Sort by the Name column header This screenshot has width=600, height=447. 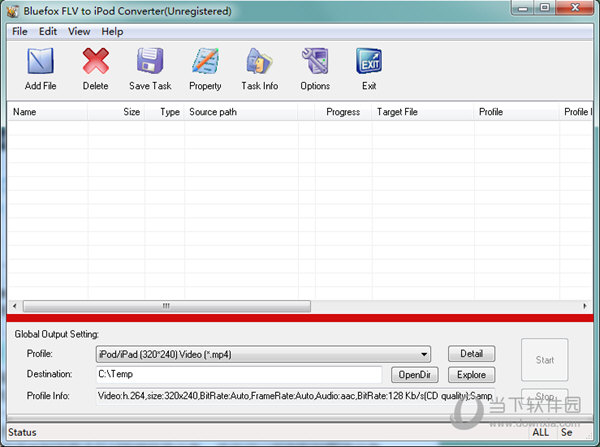48,112
